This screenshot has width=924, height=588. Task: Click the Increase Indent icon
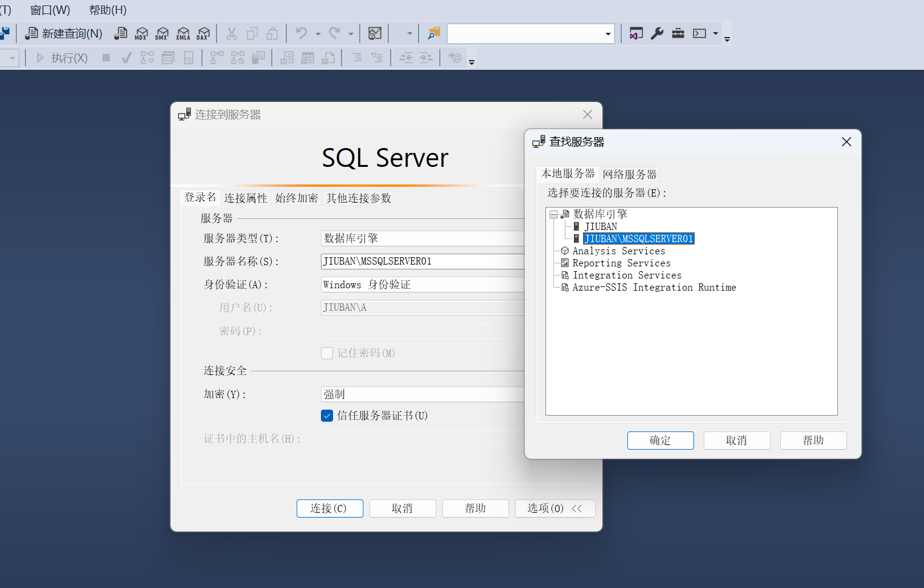pyautogui.click(x=427, y=58)
